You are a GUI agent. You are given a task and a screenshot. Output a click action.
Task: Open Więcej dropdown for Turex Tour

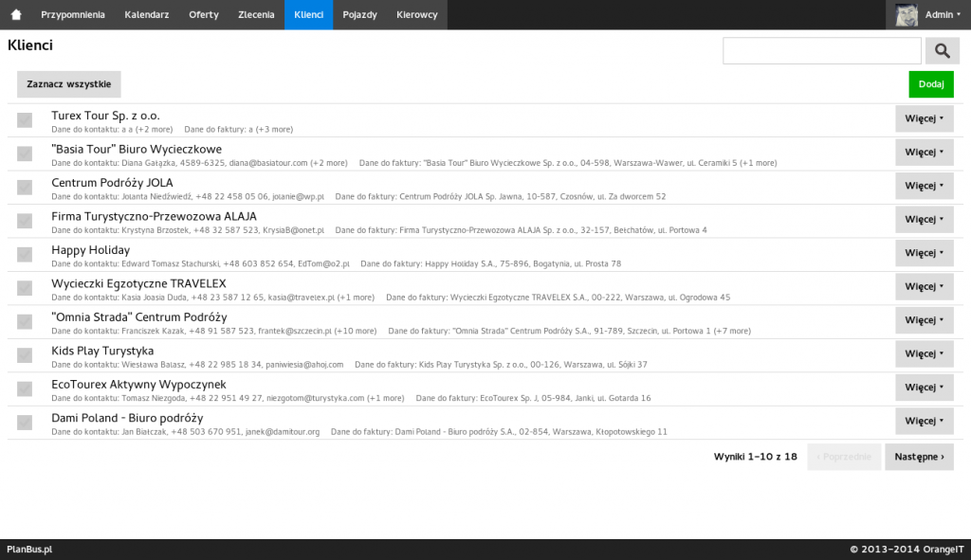924,118
